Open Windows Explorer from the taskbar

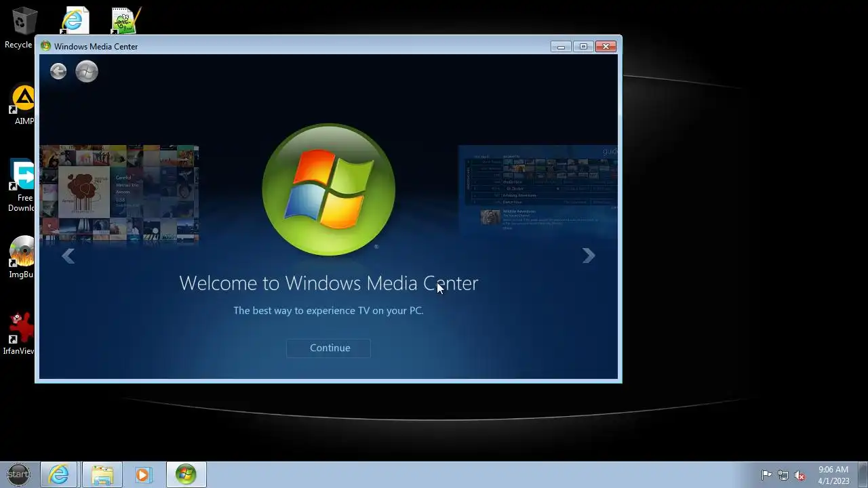pos(102,474)
